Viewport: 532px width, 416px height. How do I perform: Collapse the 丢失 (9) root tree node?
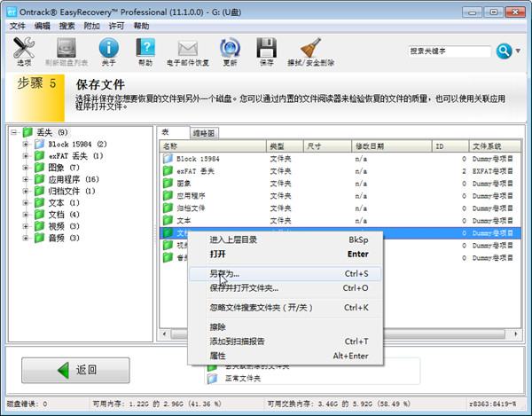tap(14, 132)
